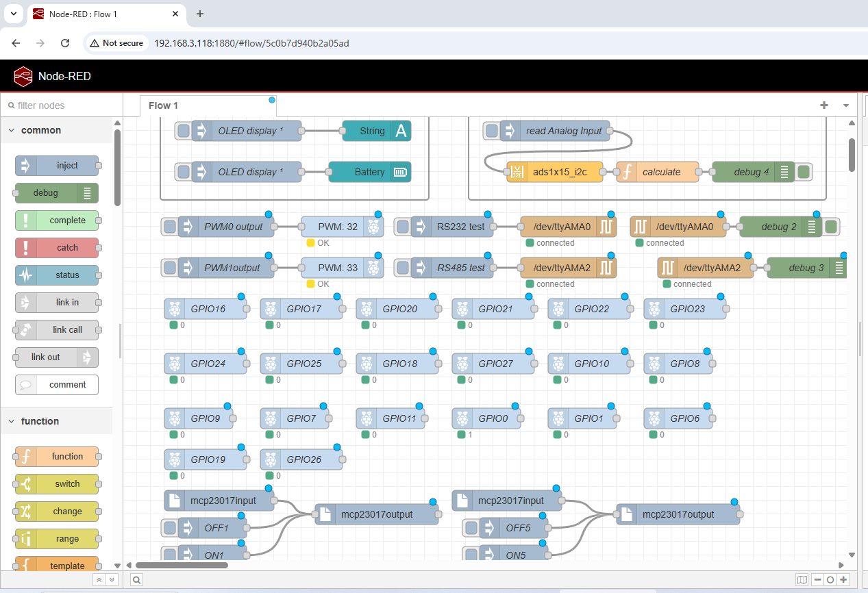Click the change palette node
868x593 pixels.
click(57, 511)
